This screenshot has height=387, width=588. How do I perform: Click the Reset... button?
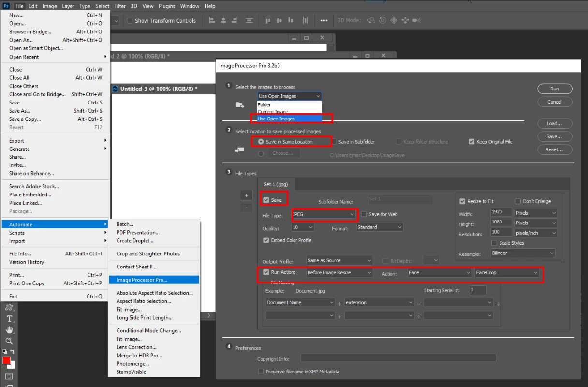click(x=555, y=149)
